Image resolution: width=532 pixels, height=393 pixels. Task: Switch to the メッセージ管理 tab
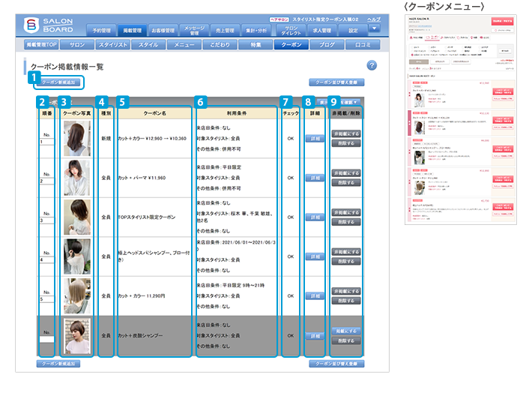(x=194, y=30)
